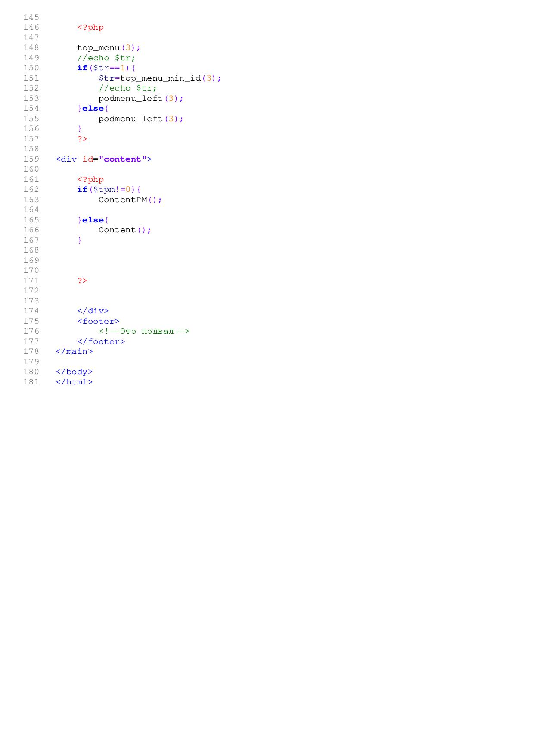Viewport: 534px width, 756px height.
Task: Click the closing </div> tag
Action: click(93, 311)
